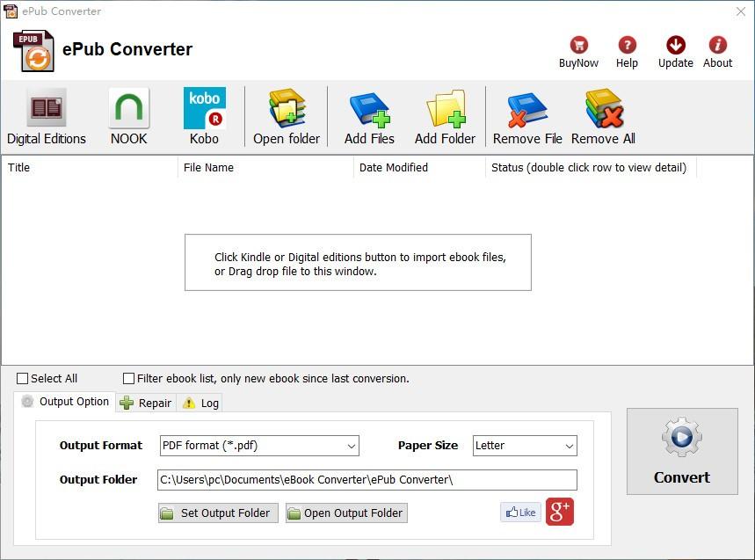Click the Convert button
755x560 pixels.
point(682,451)
